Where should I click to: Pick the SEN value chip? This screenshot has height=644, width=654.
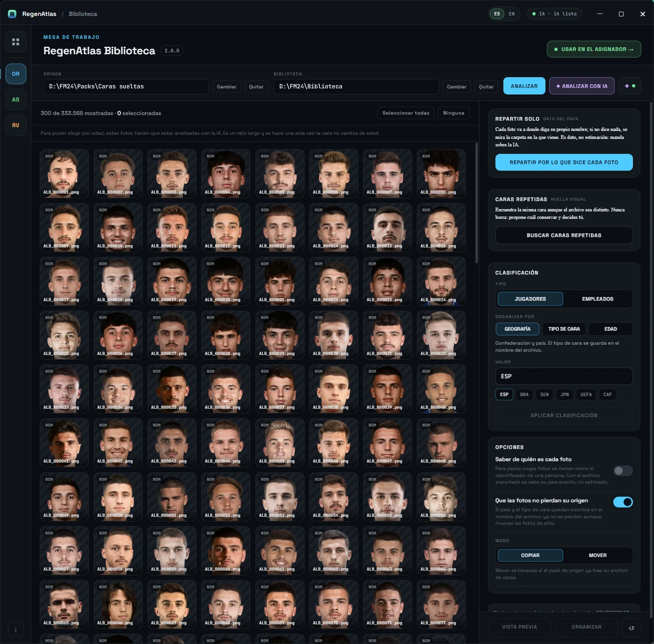click(x=544, y=395)
